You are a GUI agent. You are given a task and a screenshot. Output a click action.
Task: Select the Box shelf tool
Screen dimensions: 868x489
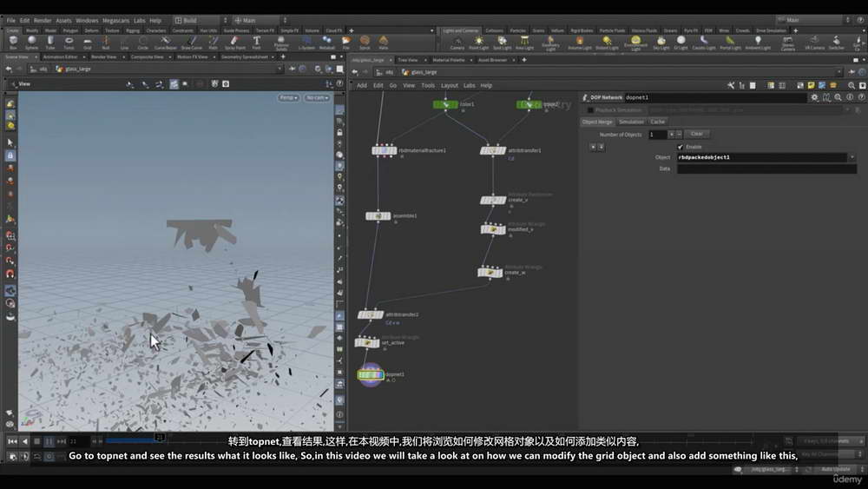13,43
